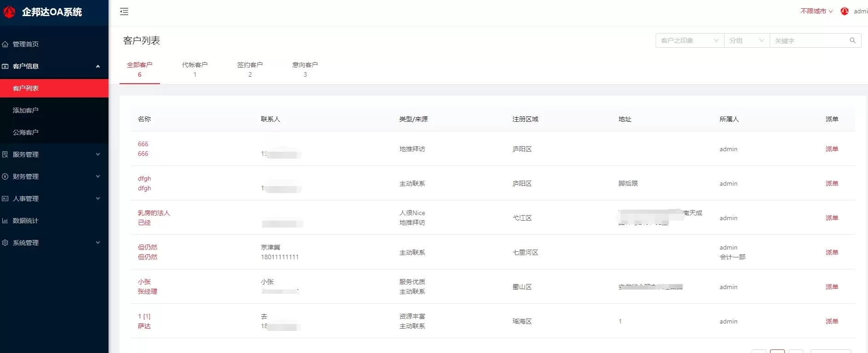
Task: Open the 乳房的法人 customer link
Action: pos(154,213)
